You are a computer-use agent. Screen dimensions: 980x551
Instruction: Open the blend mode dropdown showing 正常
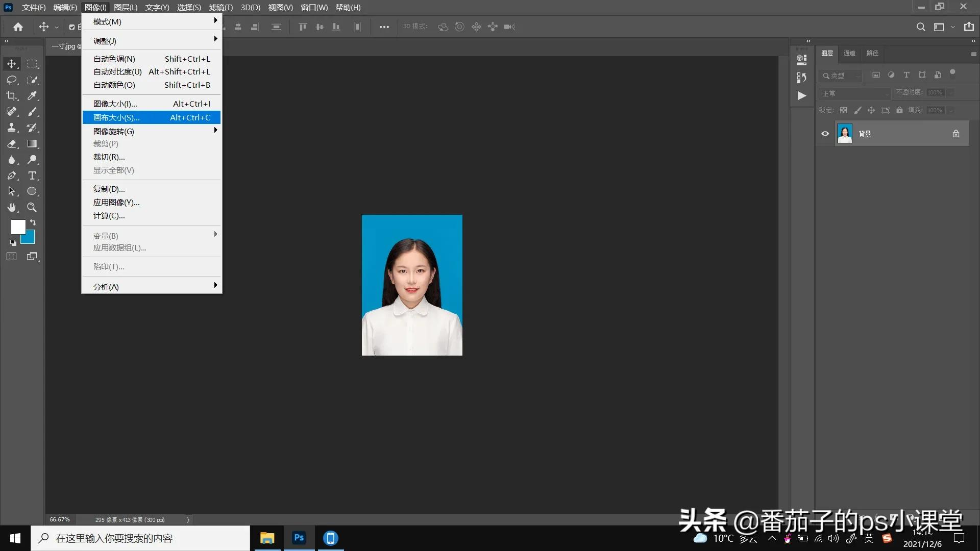point(855,93)
